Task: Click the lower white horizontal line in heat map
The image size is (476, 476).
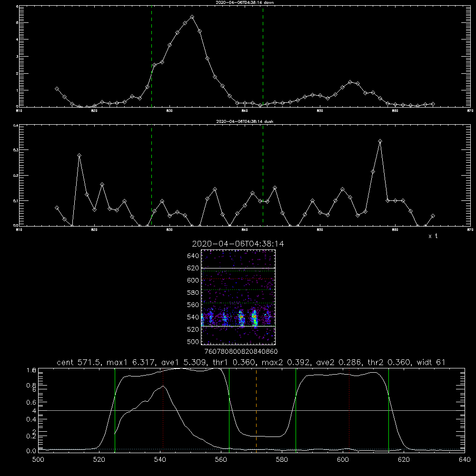Action: tap(238, 327)
